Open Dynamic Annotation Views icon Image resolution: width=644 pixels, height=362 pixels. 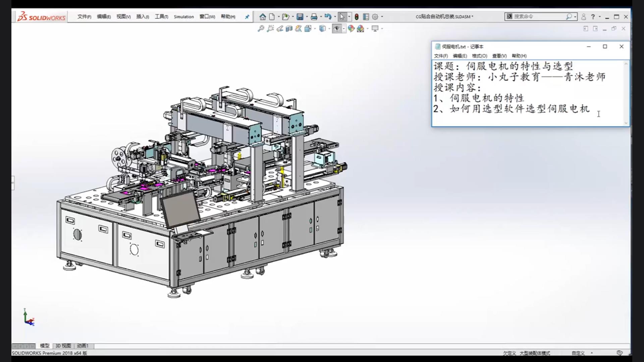pyautogui.click(x=298, y=29)
